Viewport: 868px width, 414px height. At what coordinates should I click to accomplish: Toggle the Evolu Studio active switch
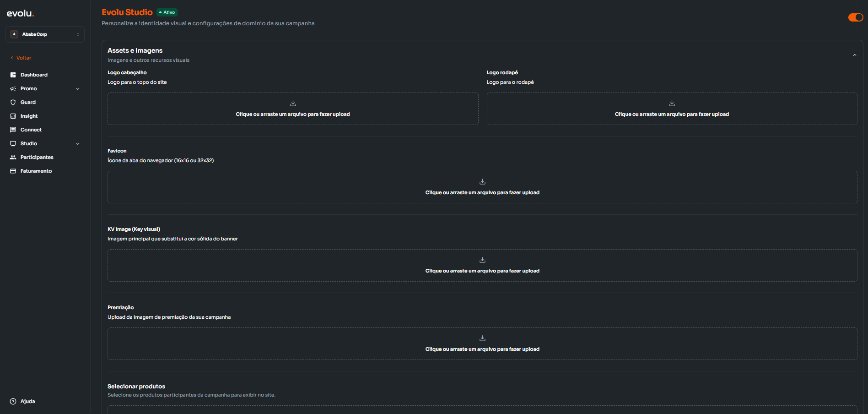[855, 17]
